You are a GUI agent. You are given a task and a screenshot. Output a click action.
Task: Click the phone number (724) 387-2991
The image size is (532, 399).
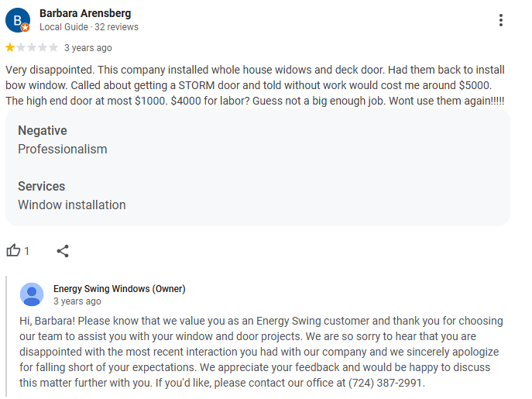385,383
